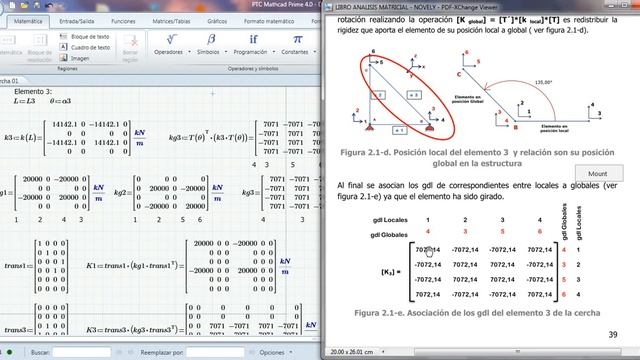Click the save icon in Mathcad quick access bar
640x360 pixels.
pos(37,5)
